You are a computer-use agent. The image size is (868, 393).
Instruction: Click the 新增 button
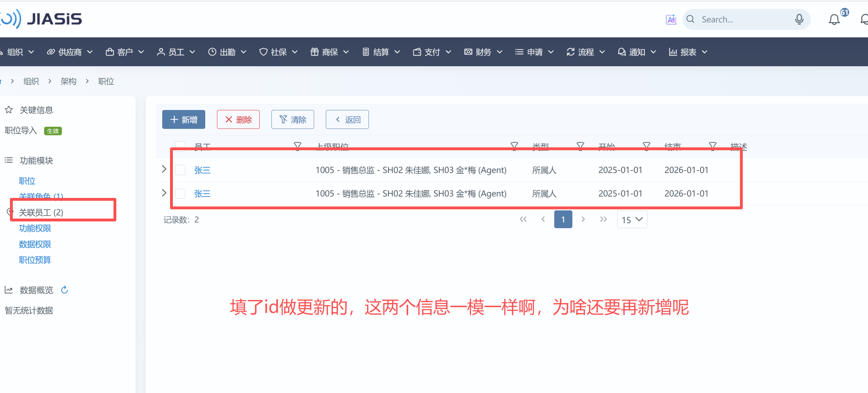184,120
